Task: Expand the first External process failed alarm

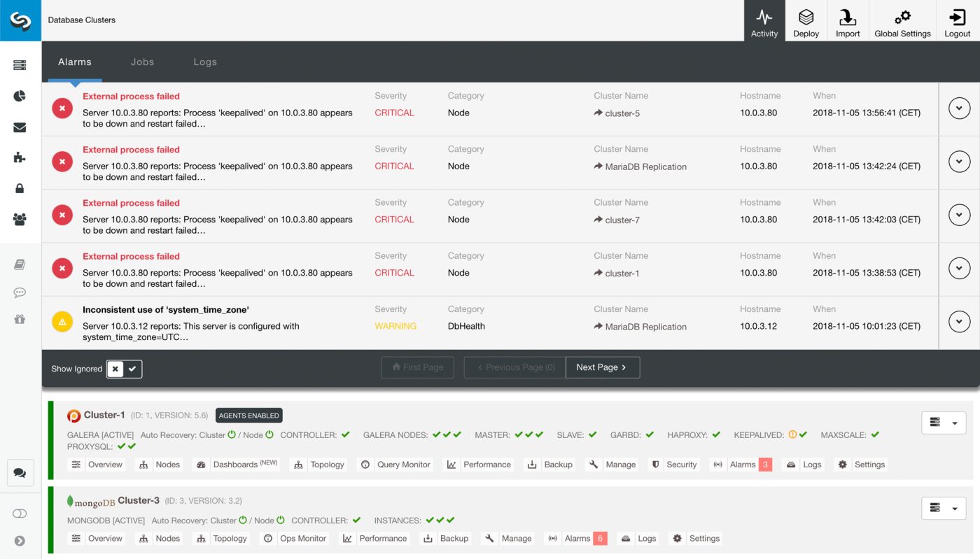Action: coord(959,108)
